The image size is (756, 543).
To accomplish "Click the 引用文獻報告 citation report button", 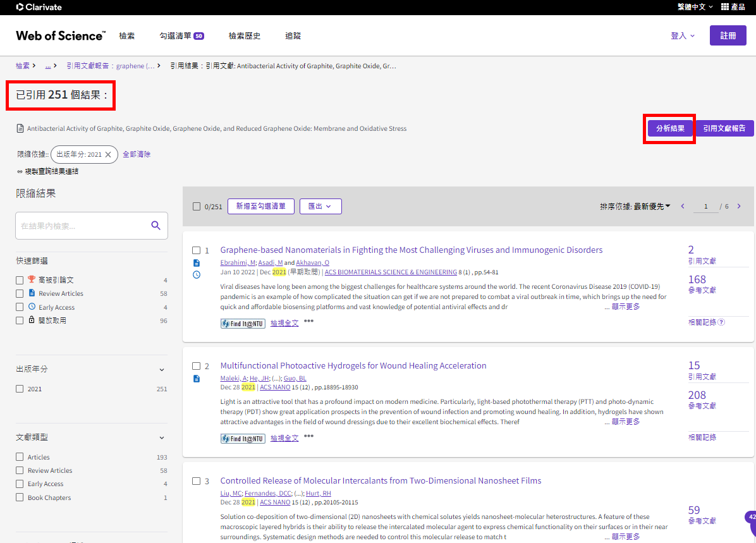I will pyautogui.click(x=724, y=128).
